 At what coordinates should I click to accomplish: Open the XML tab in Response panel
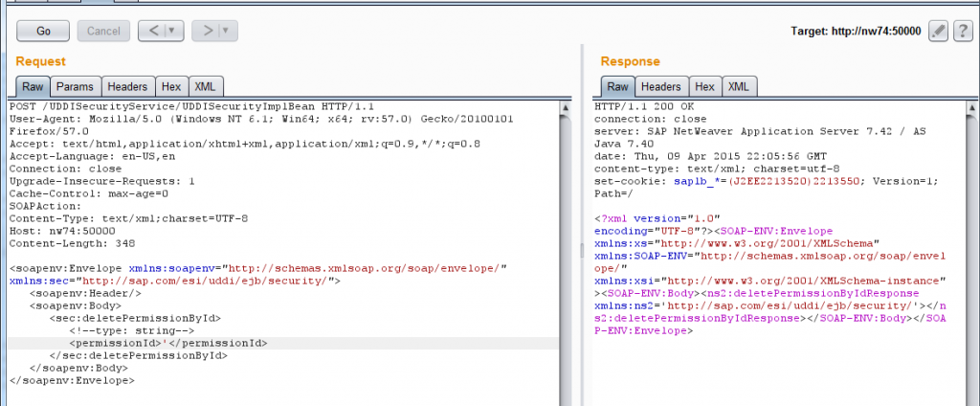point(739,87)
